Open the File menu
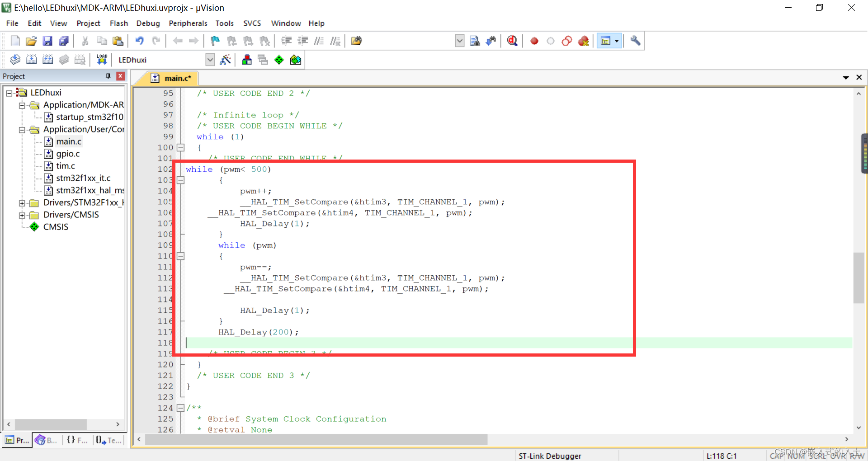868x461 pixels. coord(12,24)
